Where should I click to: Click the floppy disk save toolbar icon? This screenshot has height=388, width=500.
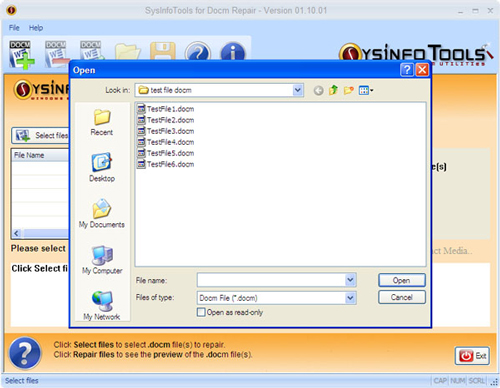pos(163,51)
